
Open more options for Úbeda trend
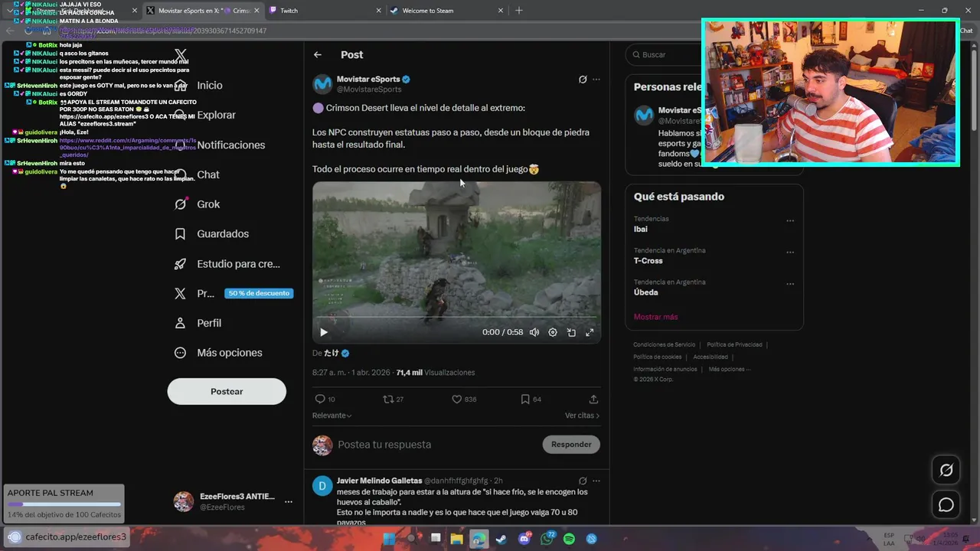point(790,285)
